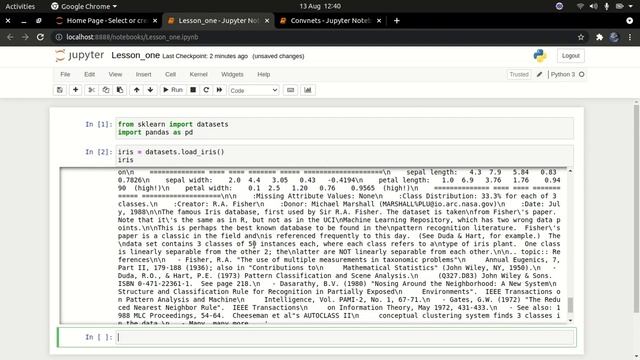Open Google Chrome app menu
This screenshot has width=640, height=360.
click(x=84, y=6)
